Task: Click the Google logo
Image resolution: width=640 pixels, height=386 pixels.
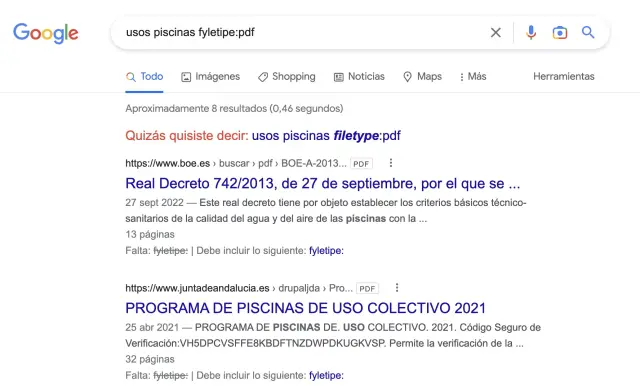Action: coord(46,33)
